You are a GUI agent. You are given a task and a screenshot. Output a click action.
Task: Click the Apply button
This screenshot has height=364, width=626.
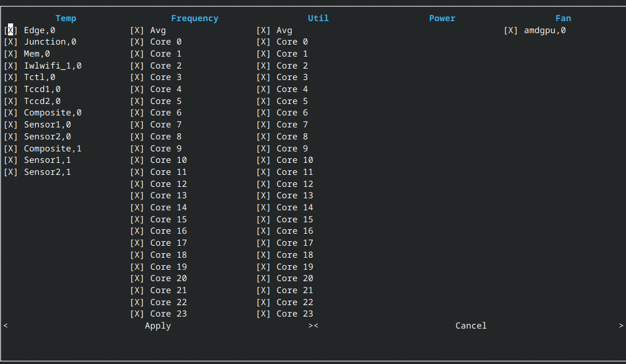click(x=158, y=326)
